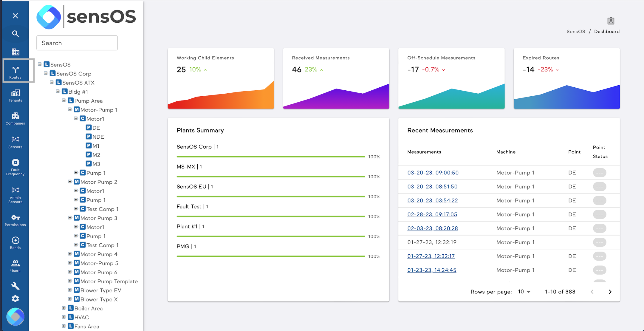The image size is (644, 331).
Task: Select the NDE point in tree
Action: [95, 137]
